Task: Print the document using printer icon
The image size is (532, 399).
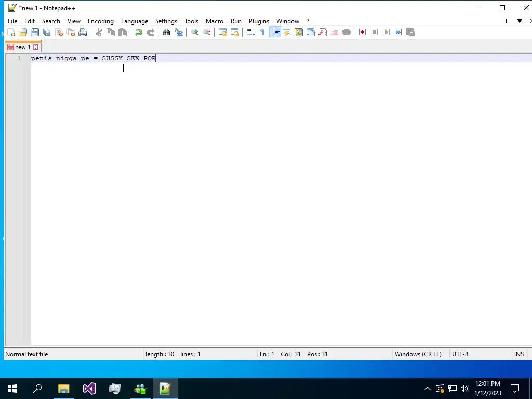Action: pos(83,32)
